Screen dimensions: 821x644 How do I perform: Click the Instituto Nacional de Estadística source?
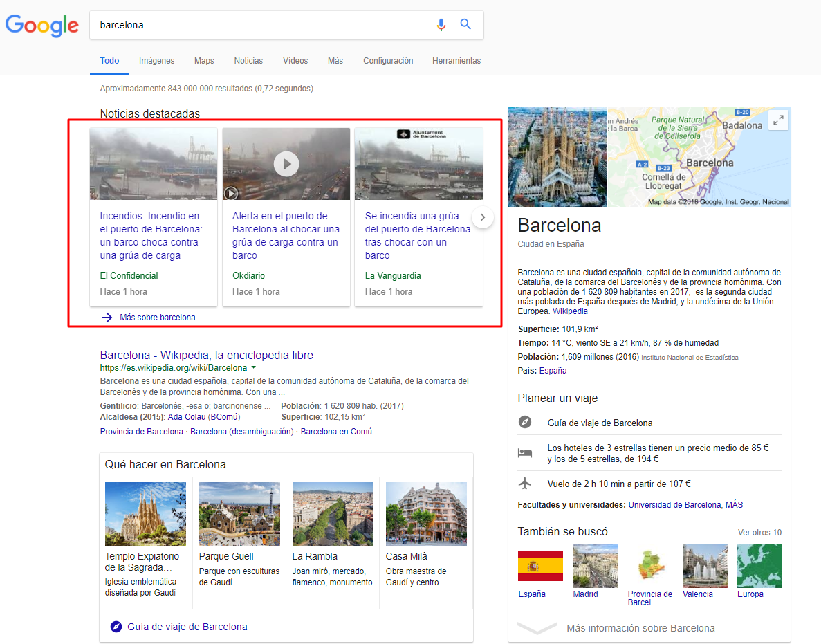[690, 358]
